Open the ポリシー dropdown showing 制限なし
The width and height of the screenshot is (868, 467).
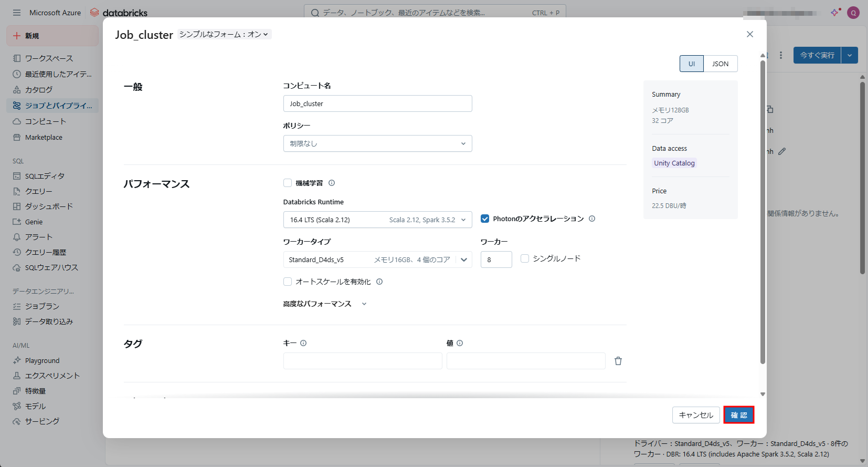click(x=377, y=143)
